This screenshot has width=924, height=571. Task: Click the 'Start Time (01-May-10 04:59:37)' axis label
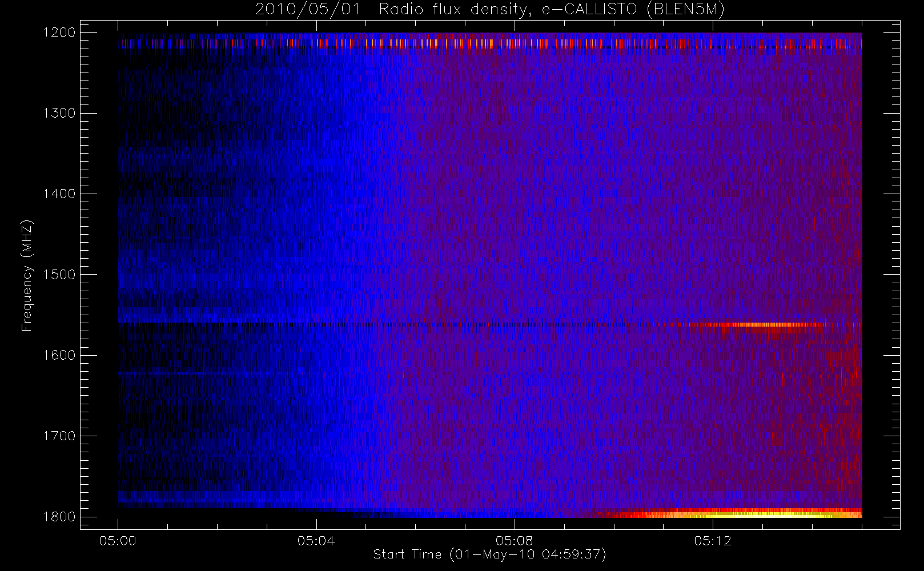click(x=489, y=554)
